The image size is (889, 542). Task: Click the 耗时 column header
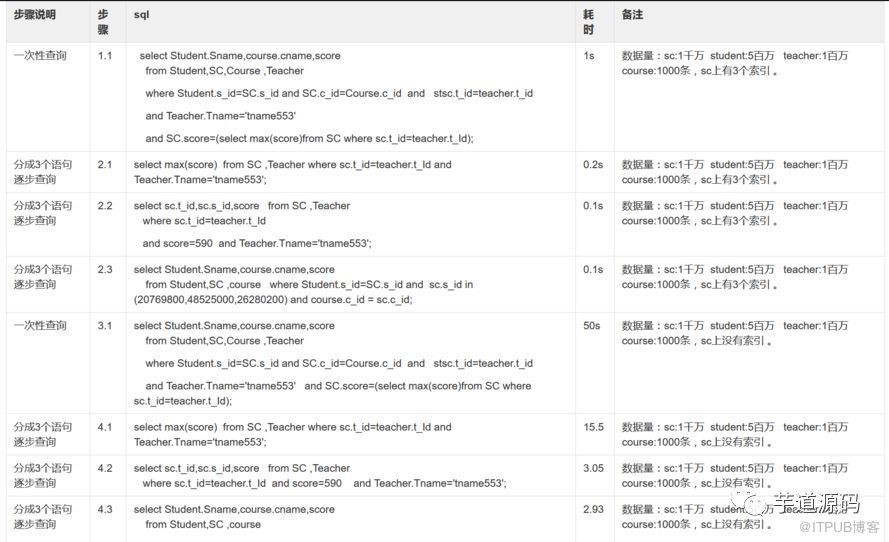pyautogui.click(x=589, y=22)
